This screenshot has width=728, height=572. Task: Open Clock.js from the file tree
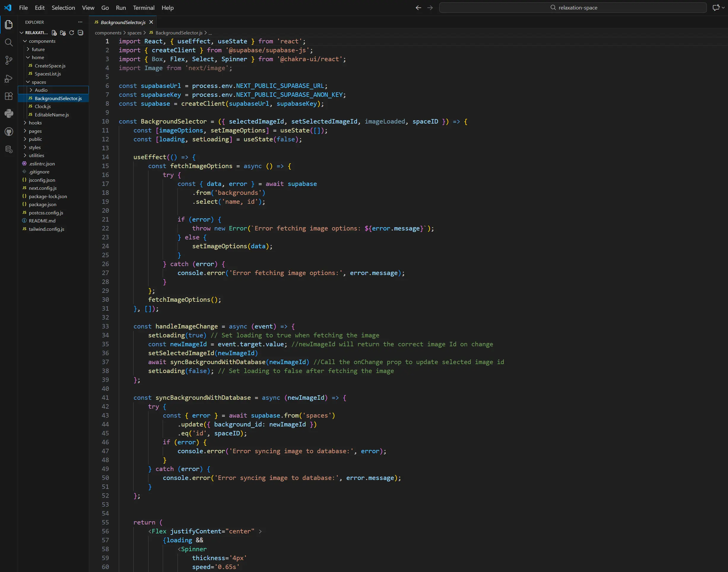coord(42,107)
